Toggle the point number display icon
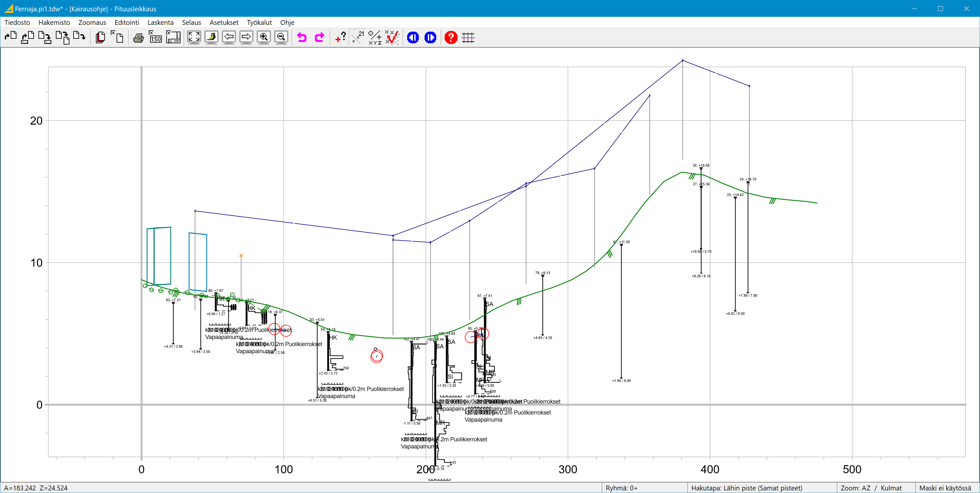This screenshot has height=493, width=980. tap(357, 37)
